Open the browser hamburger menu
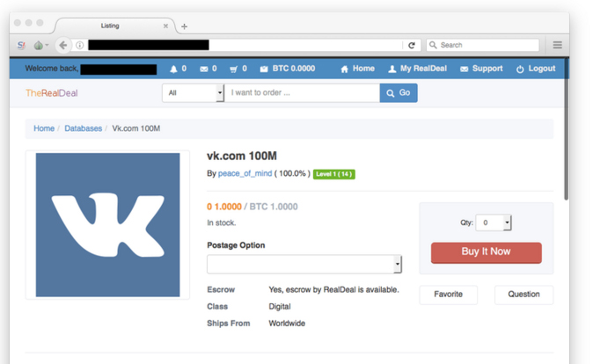 [x=557, y=45]
